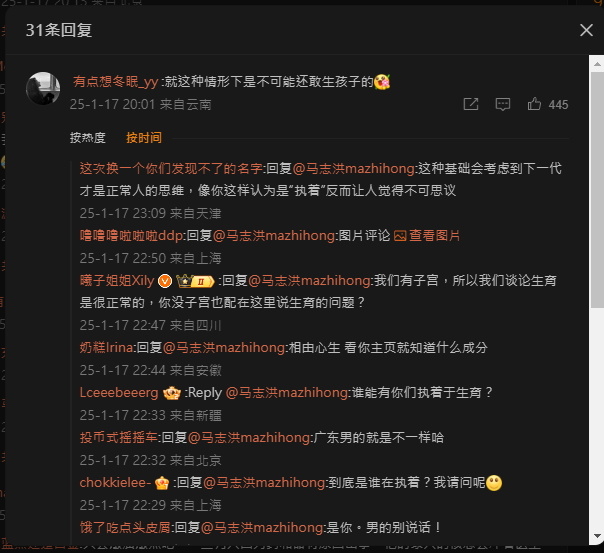Image resolution: width=604 pixels, height=553 pixels.
Task: Select the 按时间 sorting tab
Action: coord(144,138)
